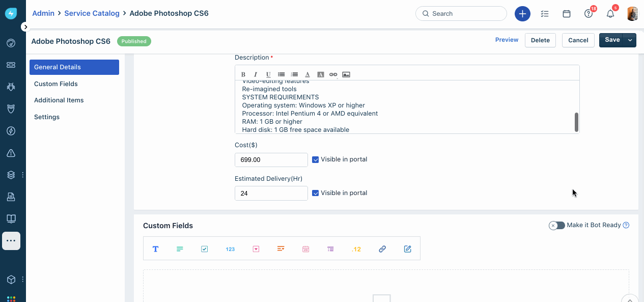644x302 pixels.
Task: Open help icon with 18 badge
Action: 589,14
